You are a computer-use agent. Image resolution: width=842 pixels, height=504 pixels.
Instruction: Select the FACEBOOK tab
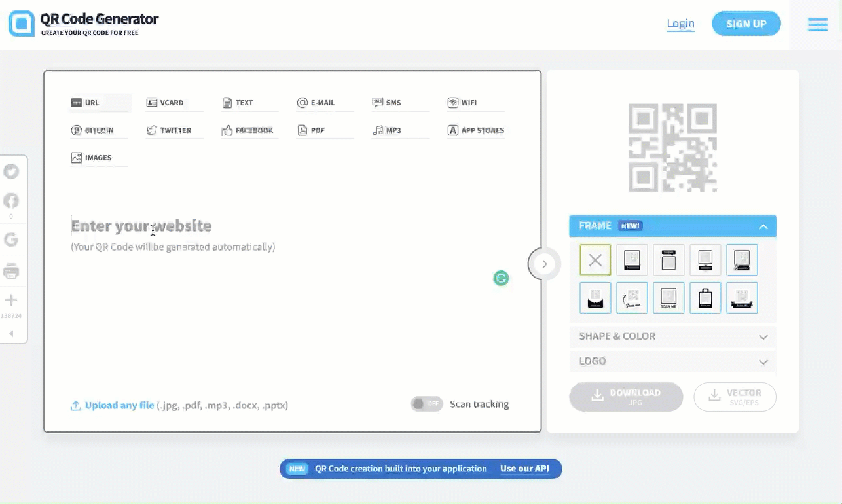pos(249,130)
